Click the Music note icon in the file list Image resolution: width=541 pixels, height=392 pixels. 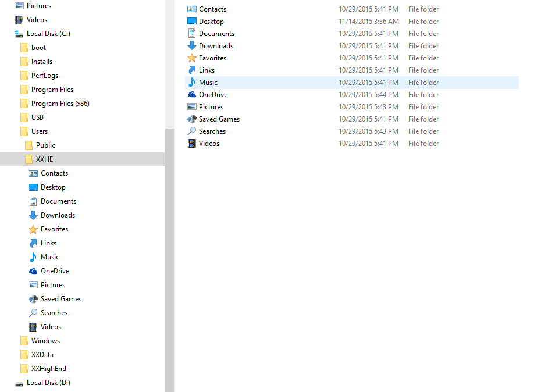[192, 82]
